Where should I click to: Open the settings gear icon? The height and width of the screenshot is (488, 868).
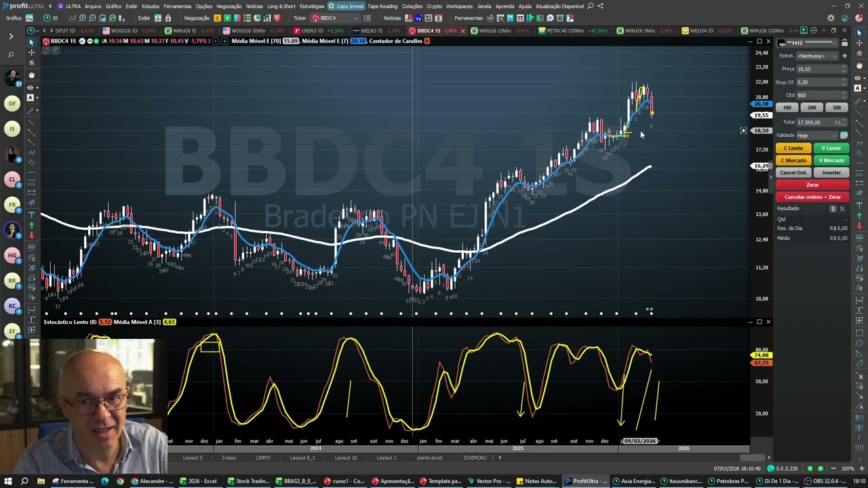point(831,18)
